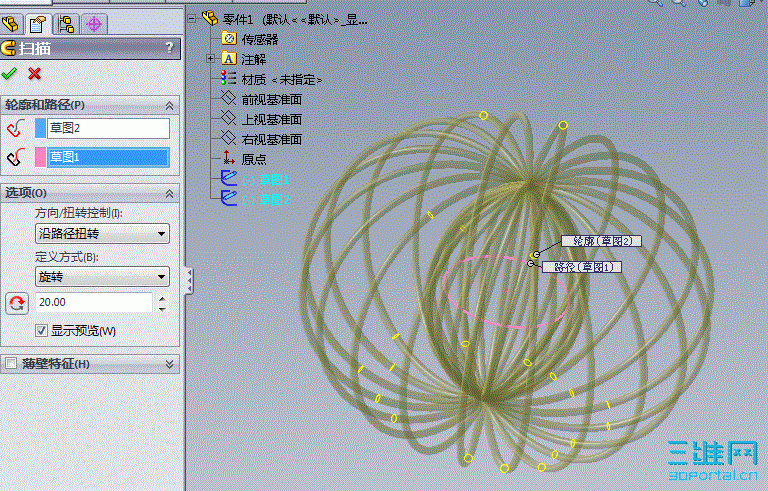768x491 pixels.
Task: Click the (-) 草图1 tree label
Action: 266,180
